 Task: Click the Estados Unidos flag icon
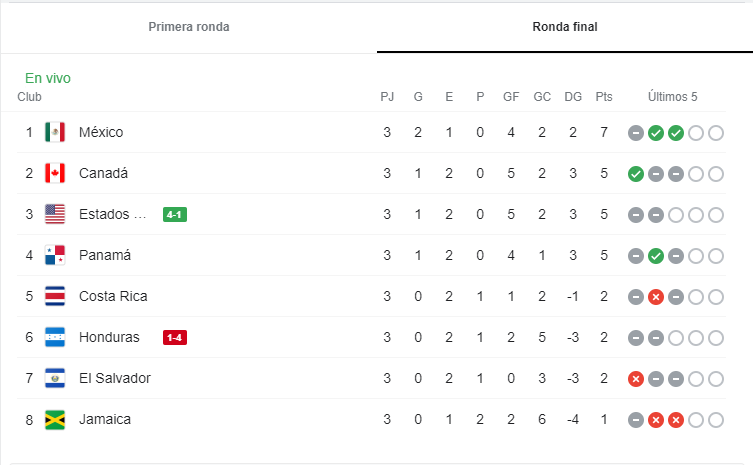coord(55,214)
